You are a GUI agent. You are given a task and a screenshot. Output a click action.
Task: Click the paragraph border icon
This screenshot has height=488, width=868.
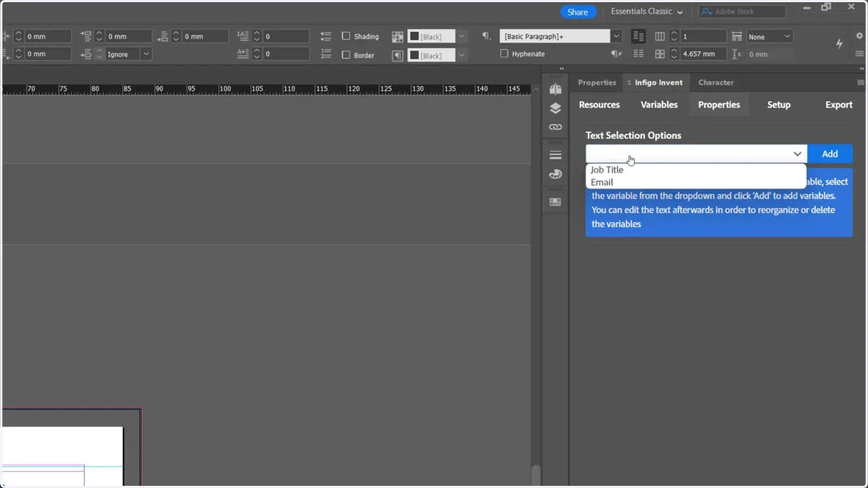point(398,56)
